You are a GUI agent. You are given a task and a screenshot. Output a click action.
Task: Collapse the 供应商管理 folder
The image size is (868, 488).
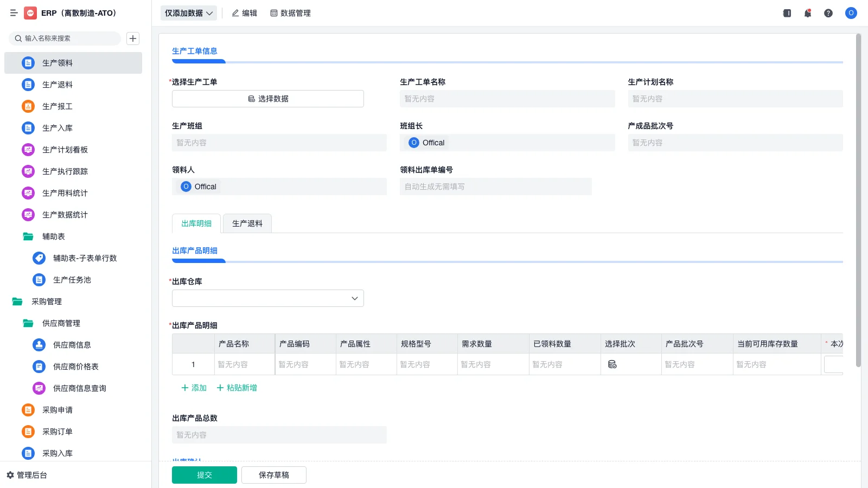tap(28, 323)
